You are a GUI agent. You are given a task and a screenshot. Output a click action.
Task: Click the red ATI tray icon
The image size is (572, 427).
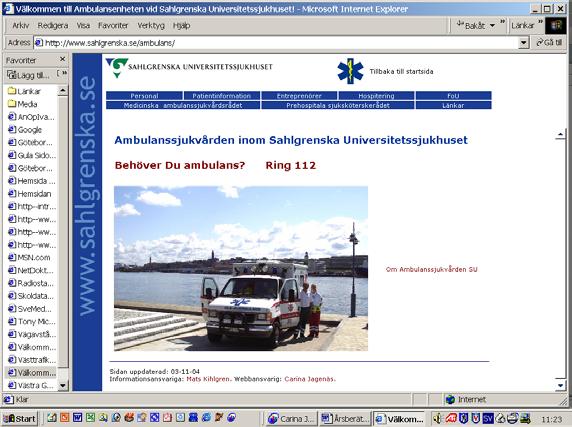[451, 418]
